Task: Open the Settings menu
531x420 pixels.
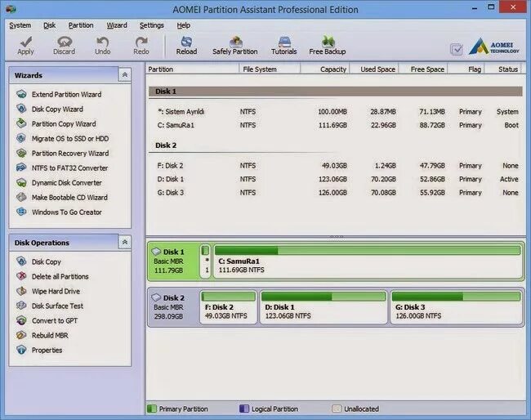Action: pos(152,25)
